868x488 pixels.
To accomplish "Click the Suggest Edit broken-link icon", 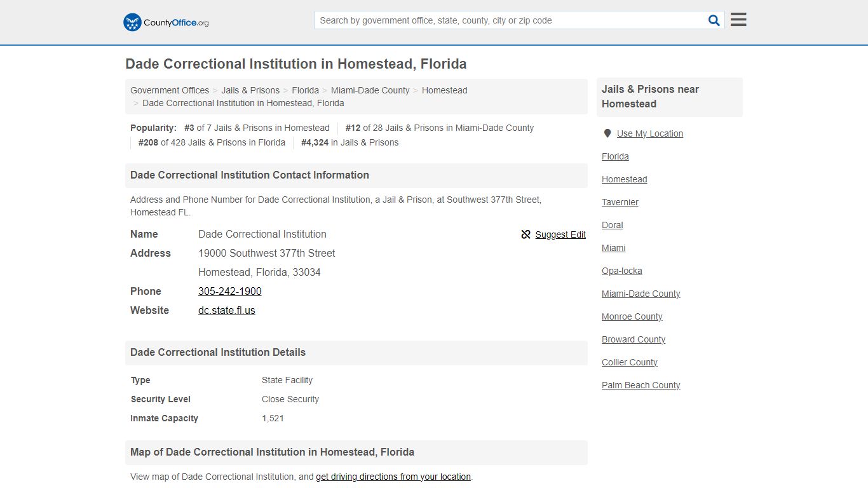I will pyautogui.click(x=526, y=234).
